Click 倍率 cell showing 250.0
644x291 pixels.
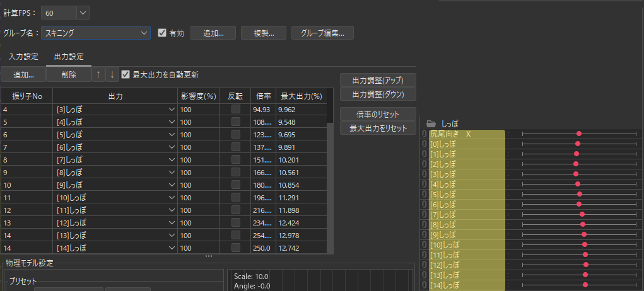[x=263, y=248]
